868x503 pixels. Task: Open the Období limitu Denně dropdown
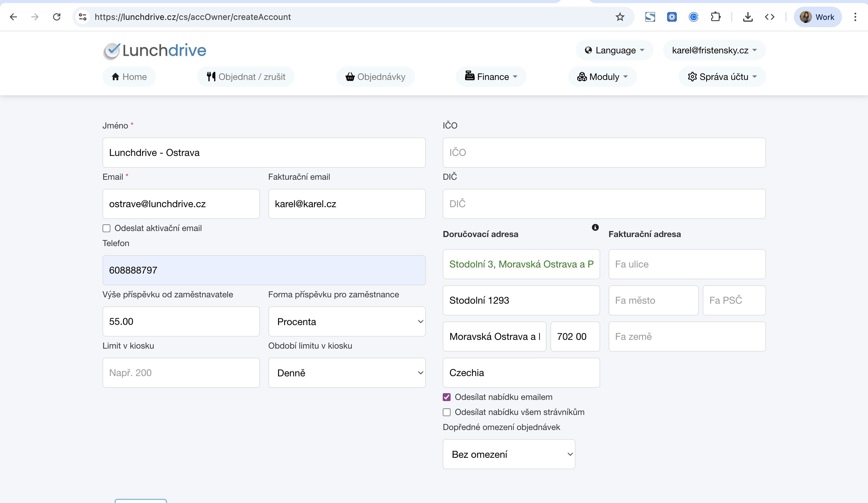click(347, 373)
